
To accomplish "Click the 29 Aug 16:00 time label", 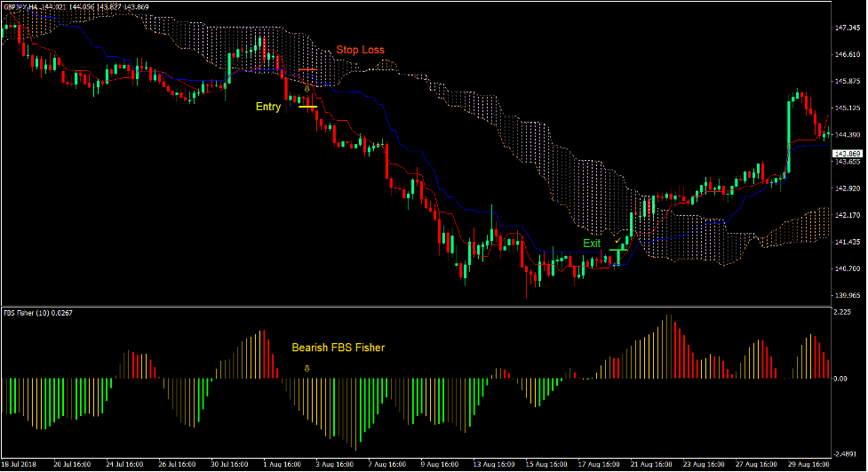I will click(806, 464).
